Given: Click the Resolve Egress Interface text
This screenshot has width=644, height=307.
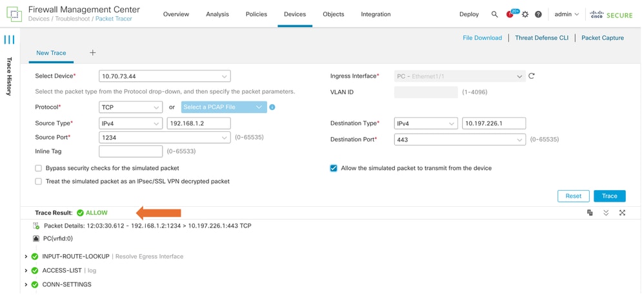Looking at the screenshot, I should tap(150, 257).
